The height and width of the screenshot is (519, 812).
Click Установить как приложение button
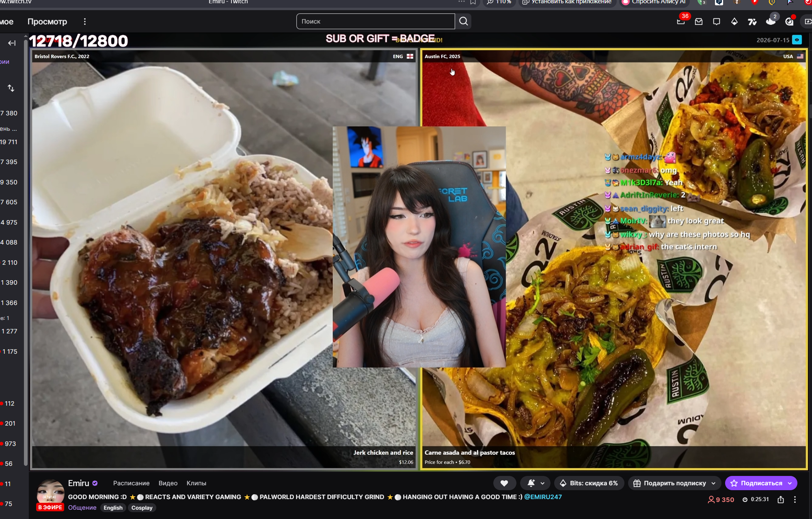(567, 2)
